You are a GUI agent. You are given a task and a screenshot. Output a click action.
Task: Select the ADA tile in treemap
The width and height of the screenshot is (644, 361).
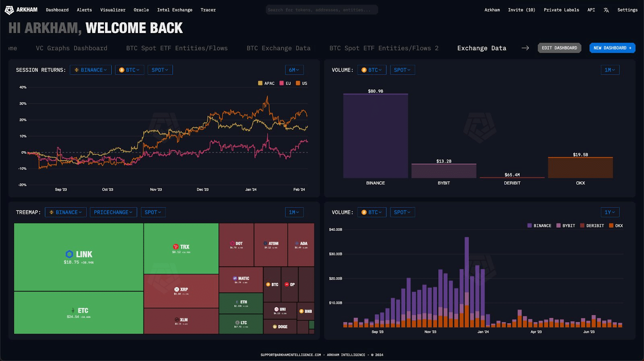click(x=301, y=245)
